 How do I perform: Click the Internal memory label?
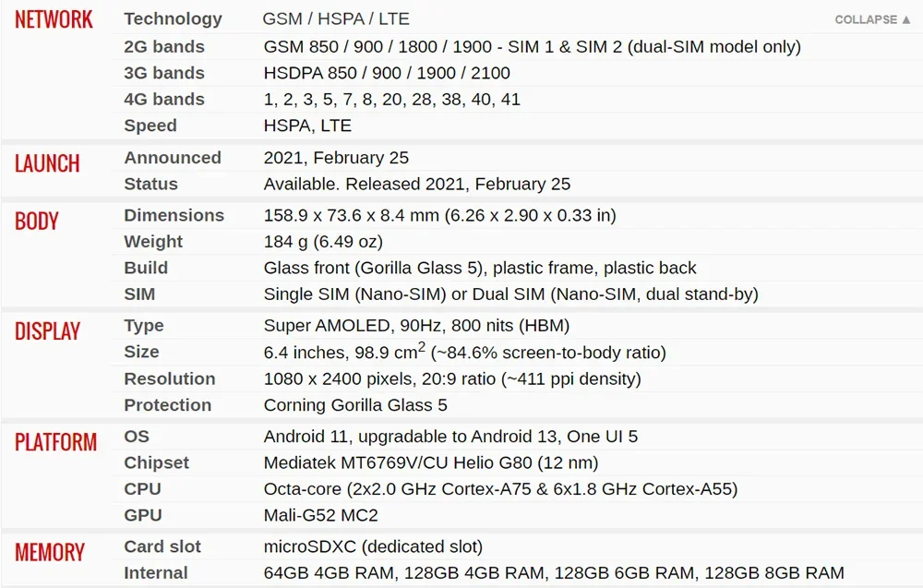click(156, 573)
